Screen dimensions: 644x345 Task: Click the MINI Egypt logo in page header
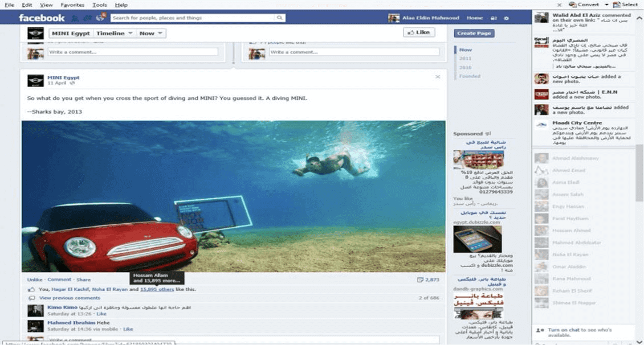click(x=35, y=33)
